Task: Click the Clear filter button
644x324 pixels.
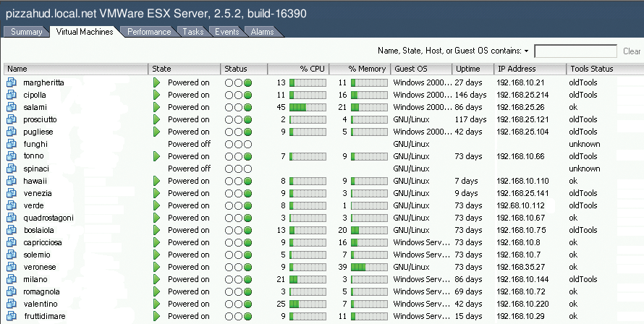Action: [632, 51]
